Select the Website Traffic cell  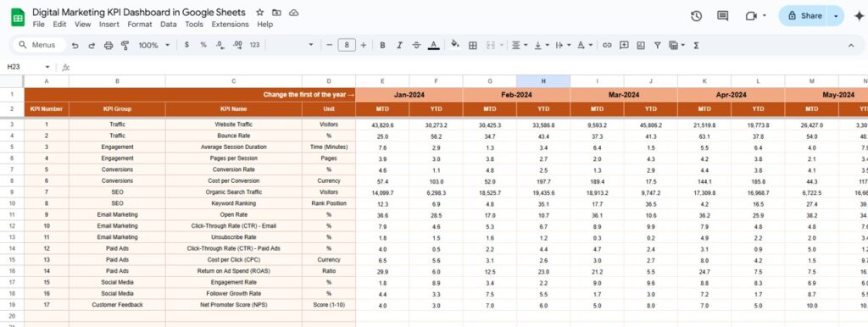point(234,125)
